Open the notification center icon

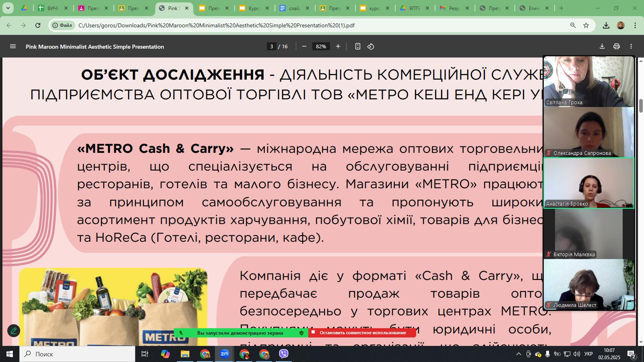631,354
